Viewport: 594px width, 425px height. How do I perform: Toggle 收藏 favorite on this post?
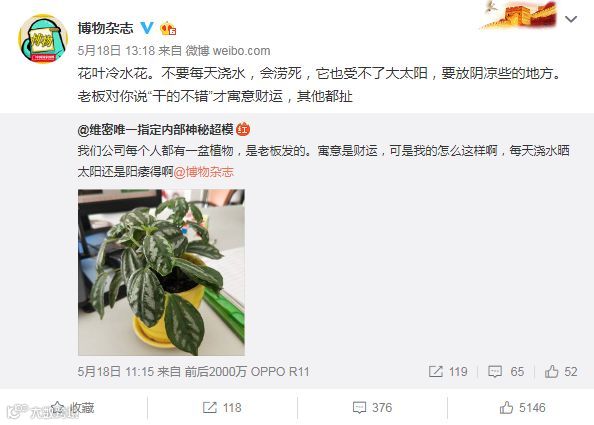click(x=73, y=408)
